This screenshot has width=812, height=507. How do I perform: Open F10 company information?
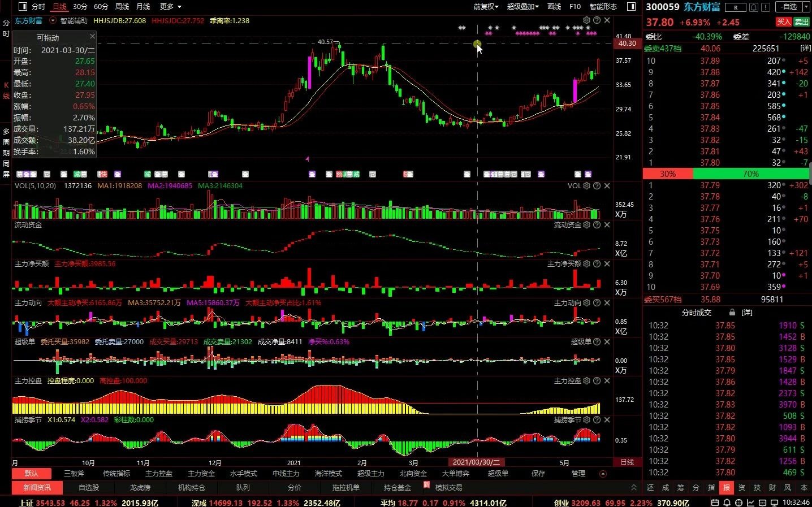(x=575, y=7)
